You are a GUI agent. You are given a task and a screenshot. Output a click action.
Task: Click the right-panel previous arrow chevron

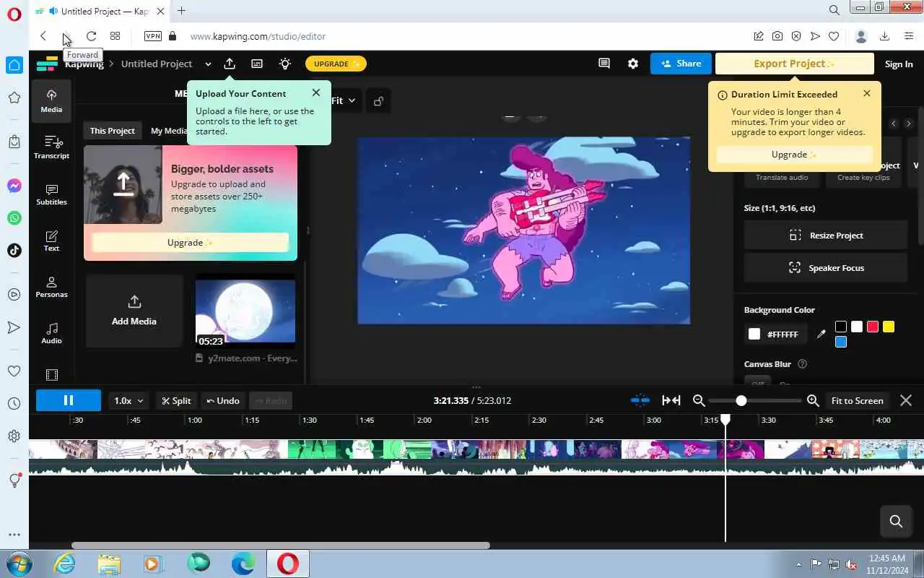894,124
